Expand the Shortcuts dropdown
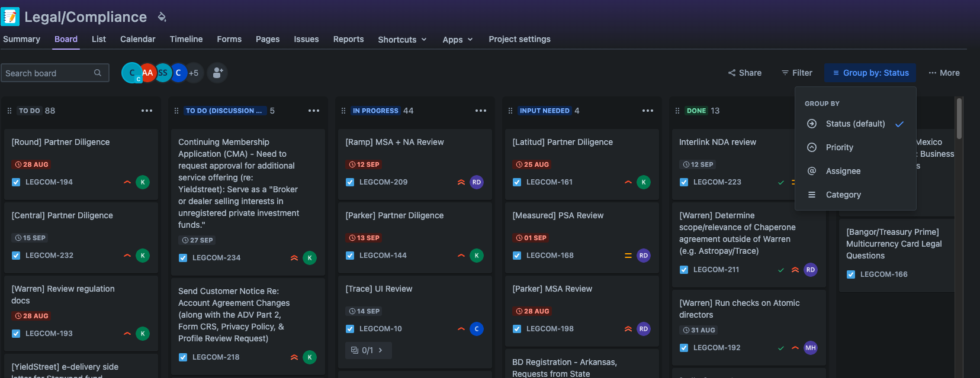The height and width of the screenshot is (378, 980). [x=403, y=40]
